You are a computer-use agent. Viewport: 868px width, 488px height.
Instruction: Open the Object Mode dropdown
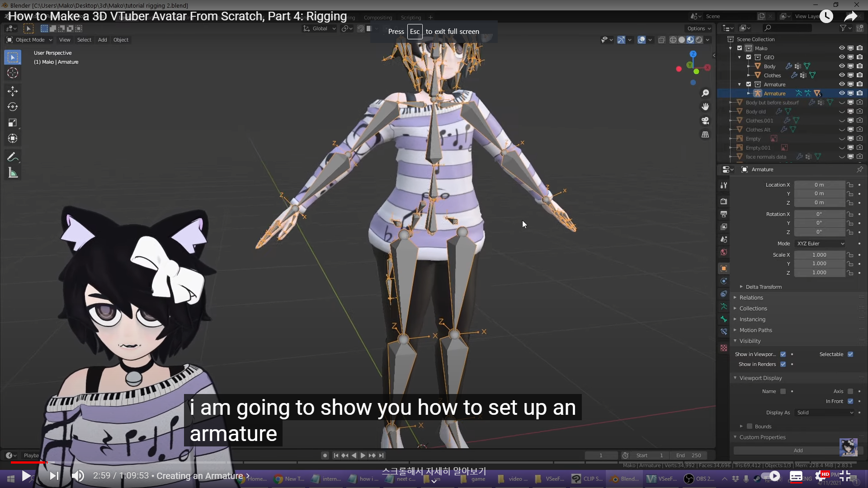click(29, 40)
